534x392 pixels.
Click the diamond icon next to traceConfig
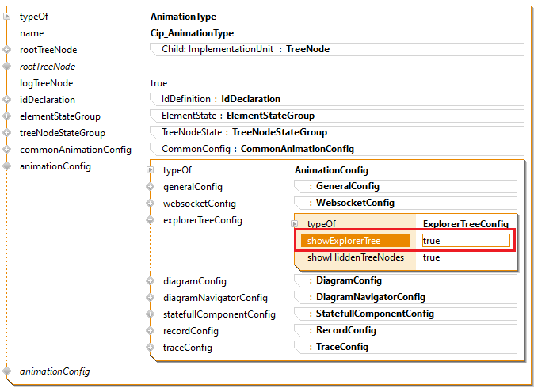pos(151,348)
